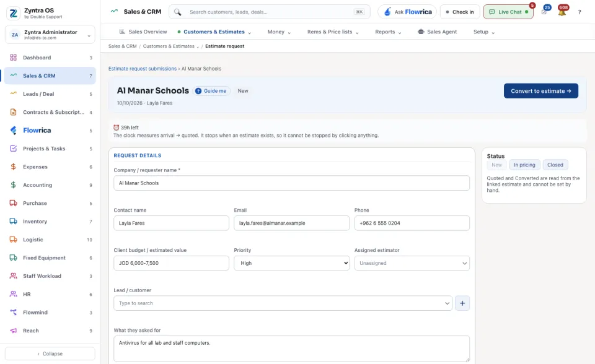This screenshot has width=595, height=364.
Task: Click the Customers & Estimates breadcrumb
Action: pyautogui.click(x=169, y=46)
